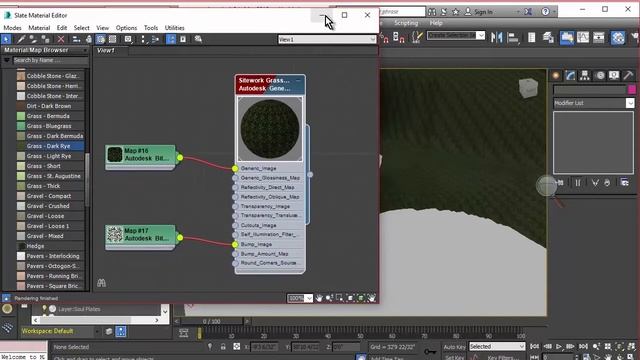This screenshot has height=360, width=640.
Task: Collapse the Sitework Grass material node
Action: point(298,80)
